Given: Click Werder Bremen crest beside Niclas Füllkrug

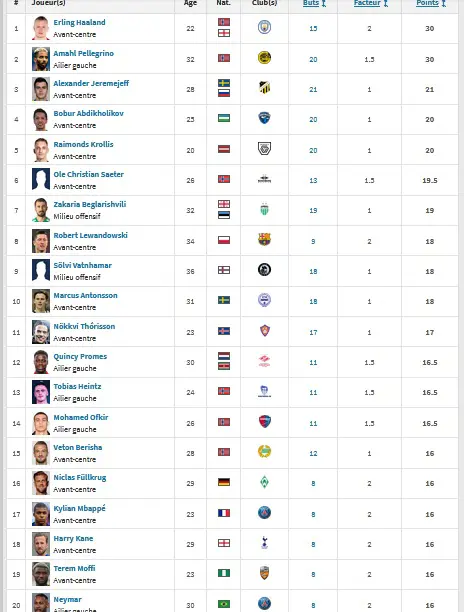Looking at the screenshot, I should pyautogui.click(x=265, y=482).
